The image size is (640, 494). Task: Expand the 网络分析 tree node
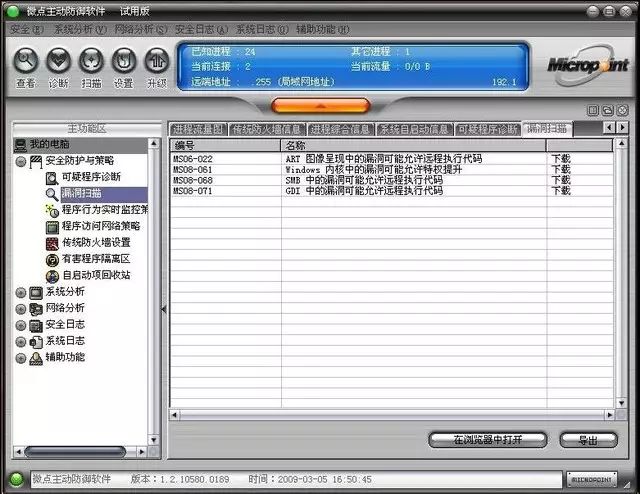coord(21,309)
